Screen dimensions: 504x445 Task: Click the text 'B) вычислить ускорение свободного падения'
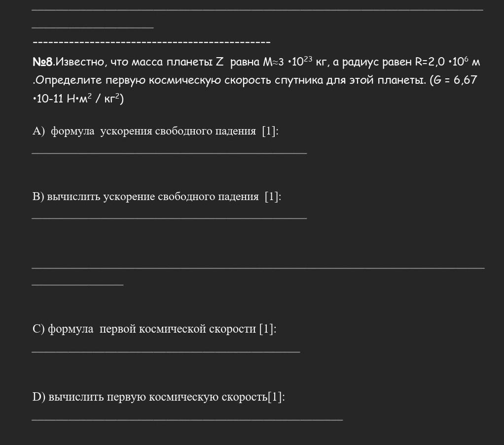[x=145, y=196]
